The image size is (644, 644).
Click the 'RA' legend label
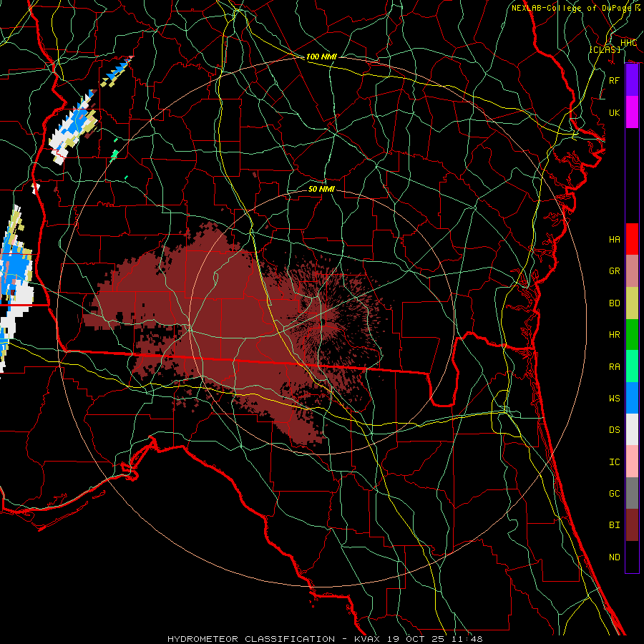tap(614, 366)
